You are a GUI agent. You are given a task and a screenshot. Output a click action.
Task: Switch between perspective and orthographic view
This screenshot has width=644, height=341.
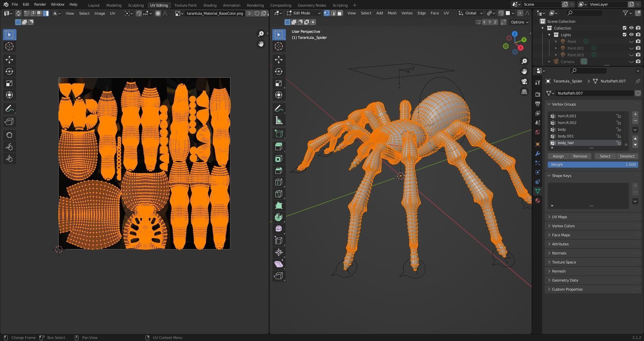[524, 92]
